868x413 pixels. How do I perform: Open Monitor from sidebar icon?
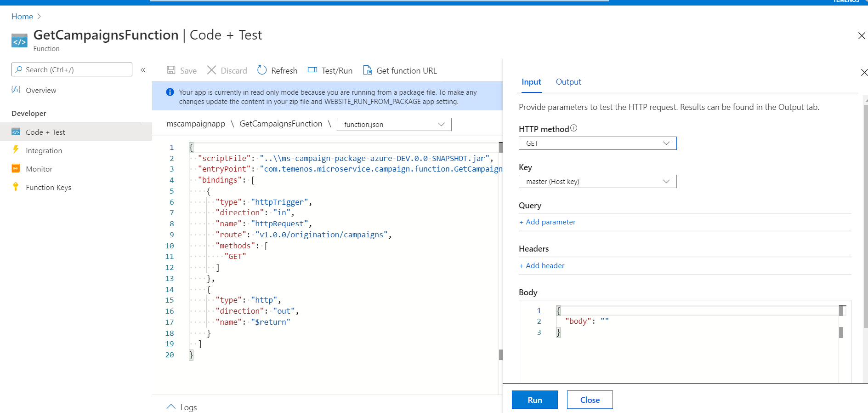click(x=16, y=169)
